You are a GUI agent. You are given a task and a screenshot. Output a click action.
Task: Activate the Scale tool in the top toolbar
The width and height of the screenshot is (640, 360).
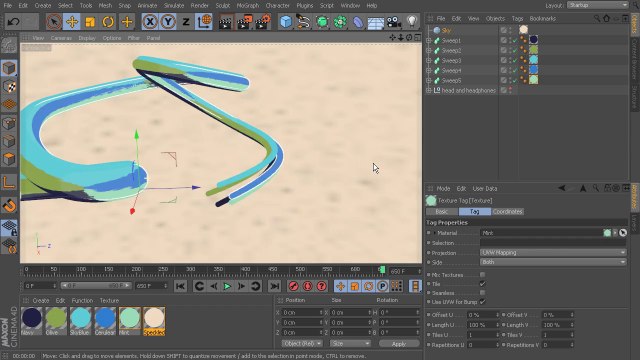pos(90,22)
